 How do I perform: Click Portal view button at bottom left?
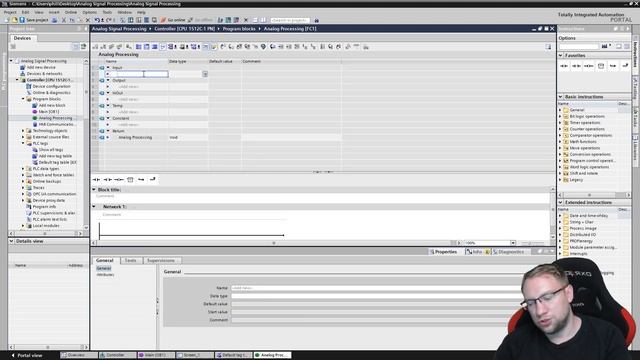coord(27,356)
